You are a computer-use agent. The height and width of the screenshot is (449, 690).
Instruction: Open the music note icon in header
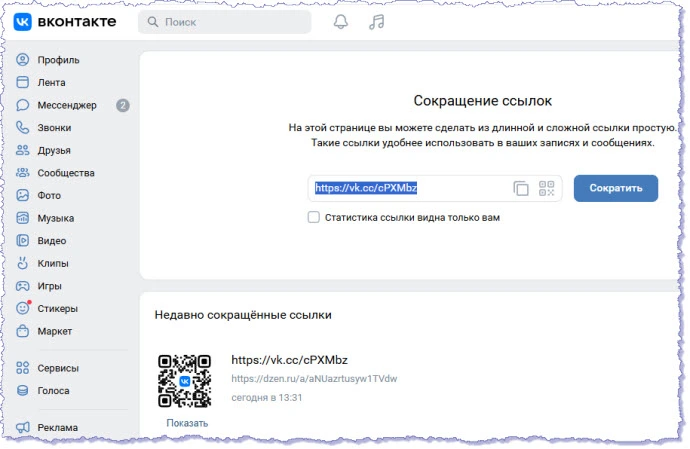coord(376,21)
